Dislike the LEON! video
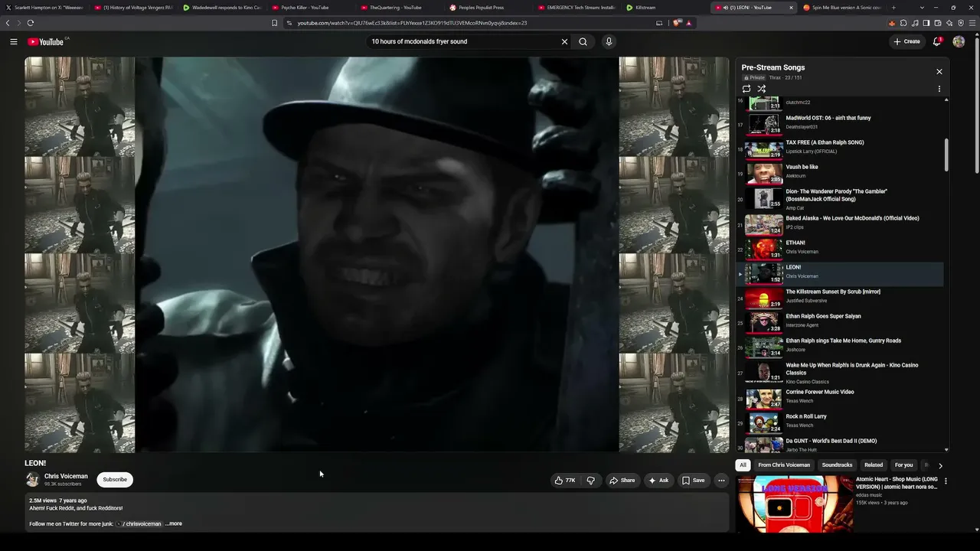This screenshot has width=980, height=551. pos(590,480)
